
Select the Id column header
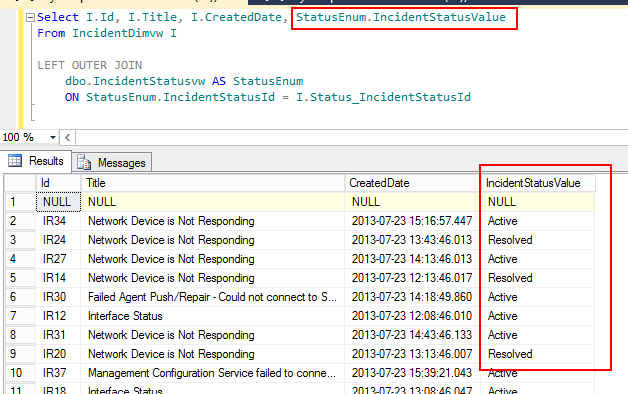coord(58,183)
